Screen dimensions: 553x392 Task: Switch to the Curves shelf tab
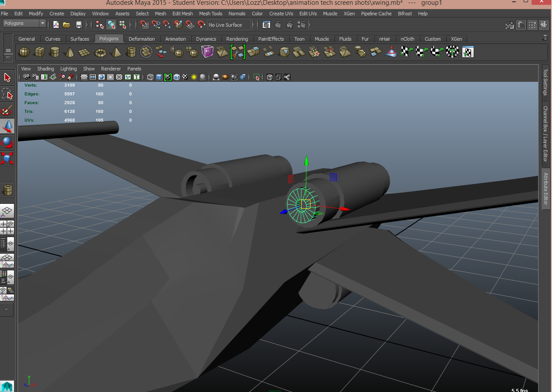53,39
